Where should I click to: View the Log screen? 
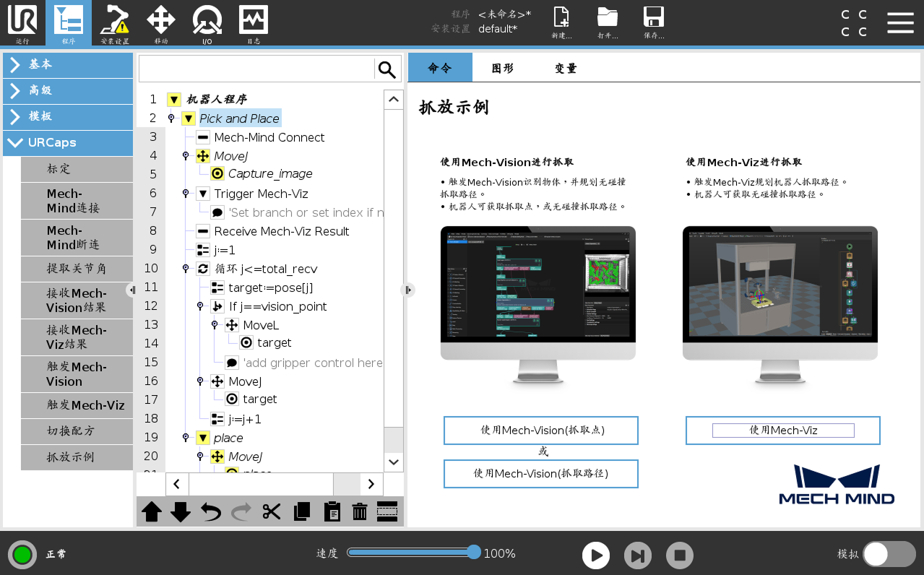253,23
